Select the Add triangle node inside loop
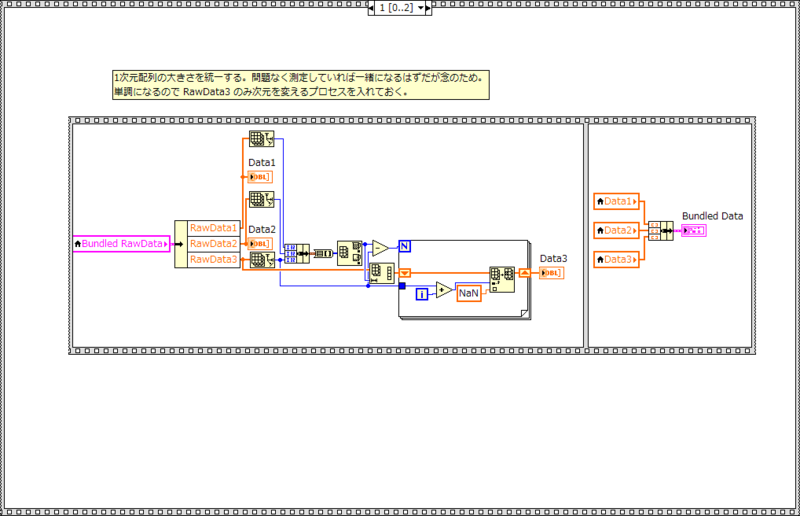This screenshot has height=516, width=800. (443, 290)
